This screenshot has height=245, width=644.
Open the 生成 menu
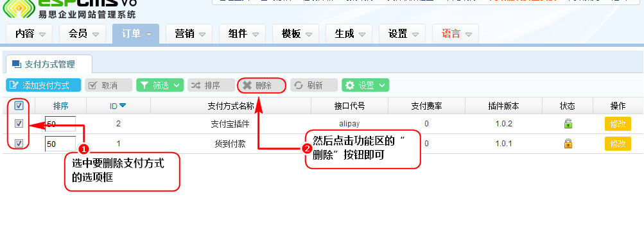[x=349, y=33]
